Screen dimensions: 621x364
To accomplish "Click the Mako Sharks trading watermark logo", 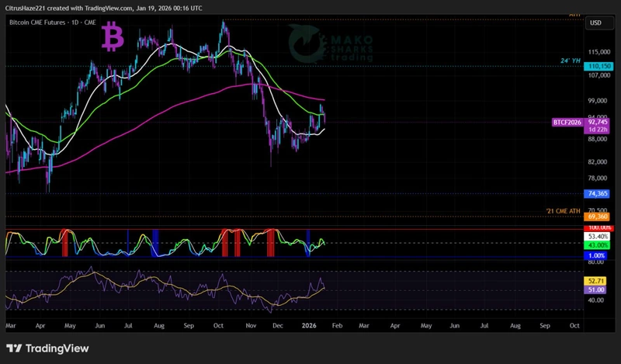I will click(x=329, y=43).
